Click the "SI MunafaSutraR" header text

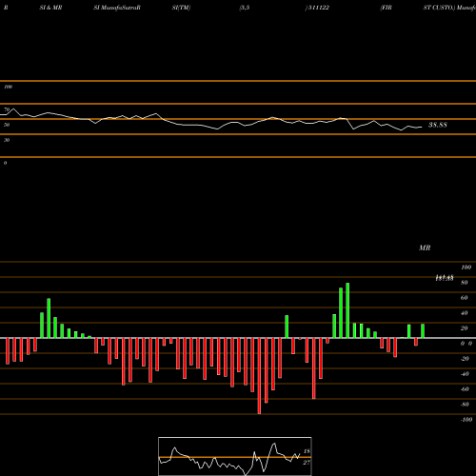[117, 8]
